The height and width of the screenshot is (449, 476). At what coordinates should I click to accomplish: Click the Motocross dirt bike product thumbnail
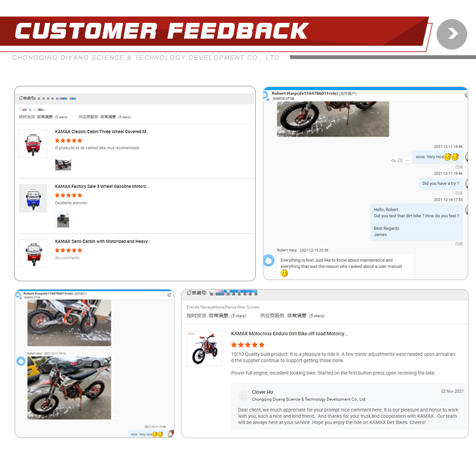pos(204,349)
